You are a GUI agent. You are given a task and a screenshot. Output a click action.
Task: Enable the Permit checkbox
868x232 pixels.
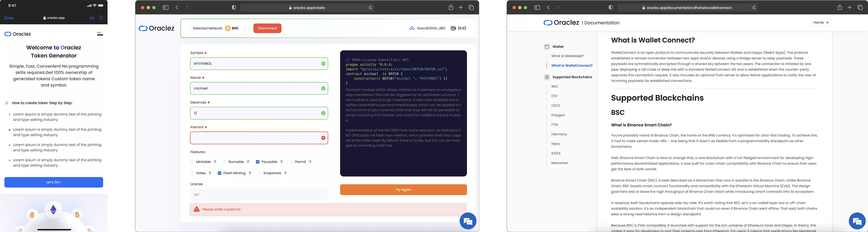[x=291, y=162]
